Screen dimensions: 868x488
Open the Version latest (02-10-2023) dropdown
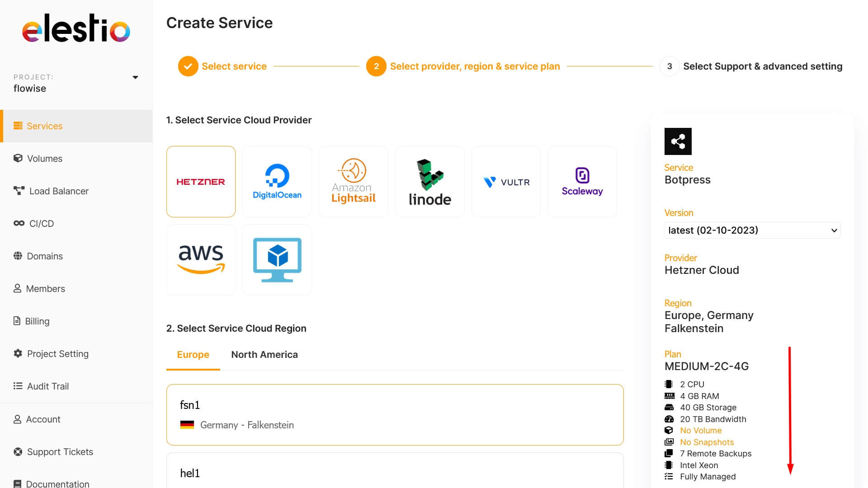[x=752, y=230]
